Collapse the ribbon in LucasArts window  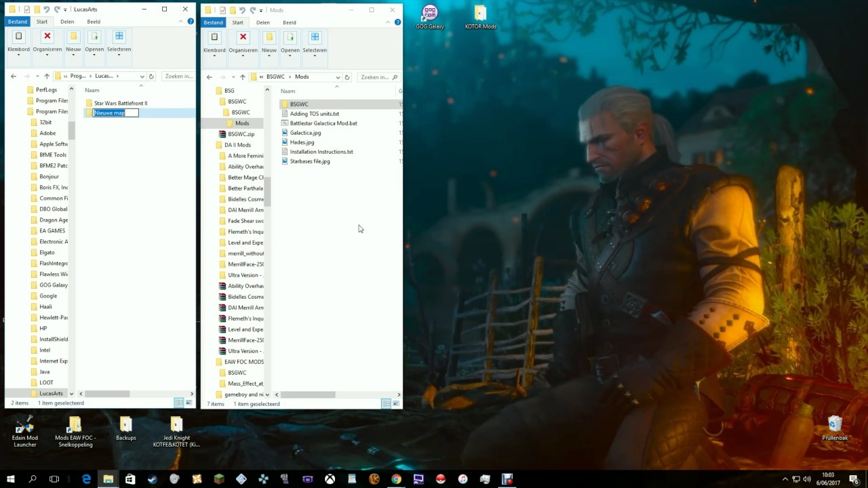pos(182,21)
